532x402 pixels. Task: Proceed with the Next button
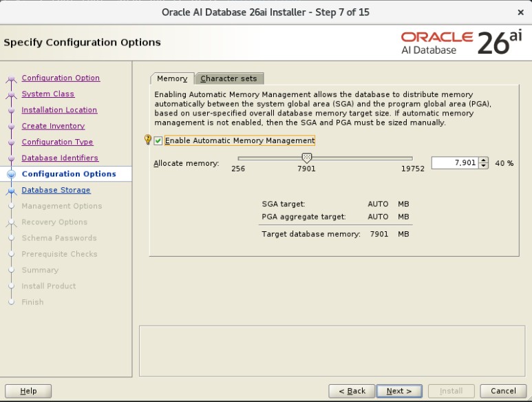coord(399,391)
